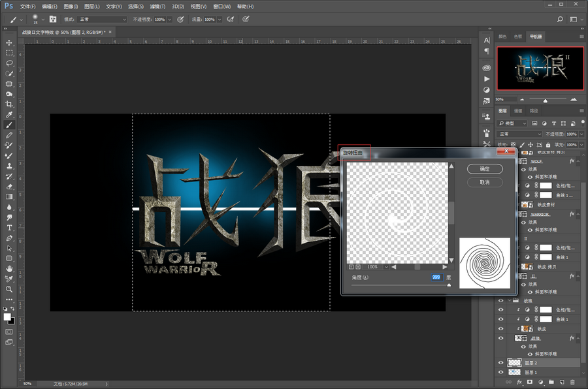Image resolution: width=588 pixels, height=389 pixels.
Task: Open the twirl preview zoom percentage dropdown
Action: tap(386, 267)
